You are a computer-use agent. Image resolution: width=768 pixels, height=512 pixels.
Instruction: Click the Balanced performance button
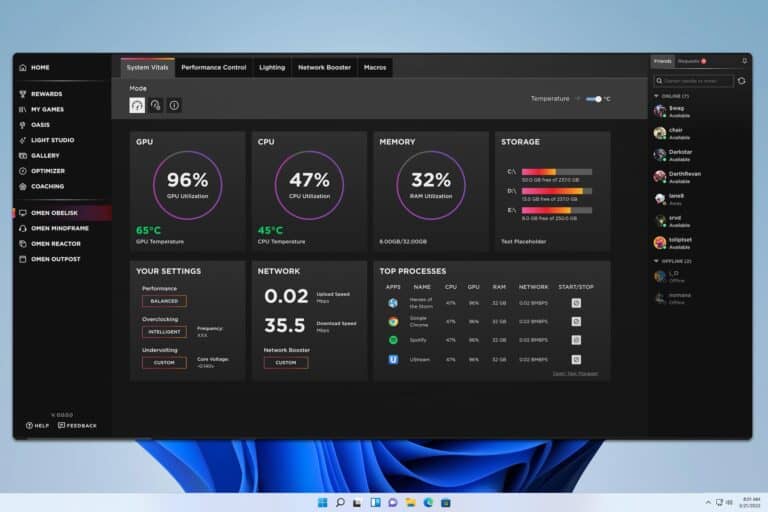(x=164, y=300)
